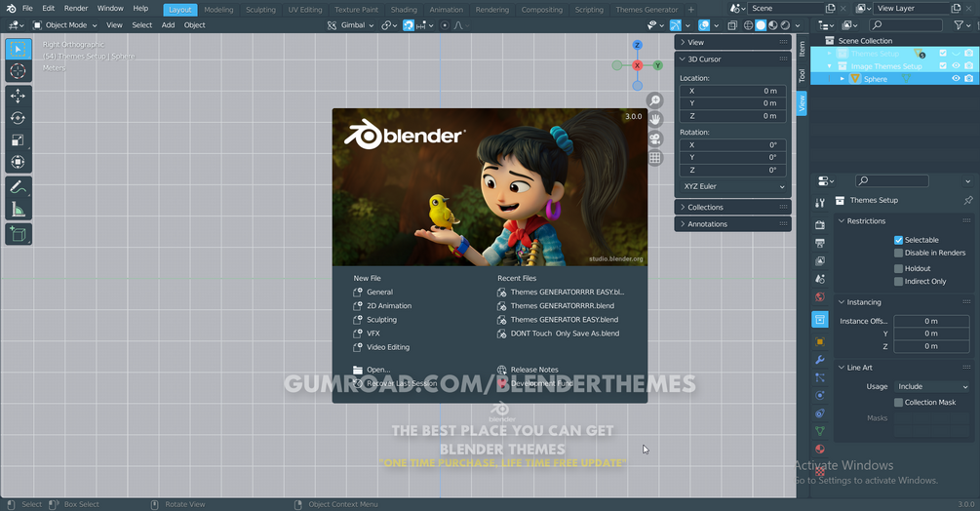Open the Physics properties tab icon
Image resolution: width=980 pixels, height=511 pixels.
(820, 395)
